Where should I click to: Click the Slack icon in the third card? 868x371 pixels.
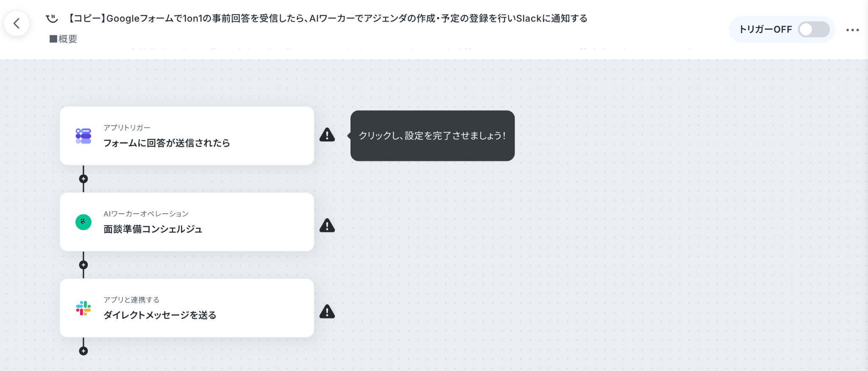click(83, 308)
